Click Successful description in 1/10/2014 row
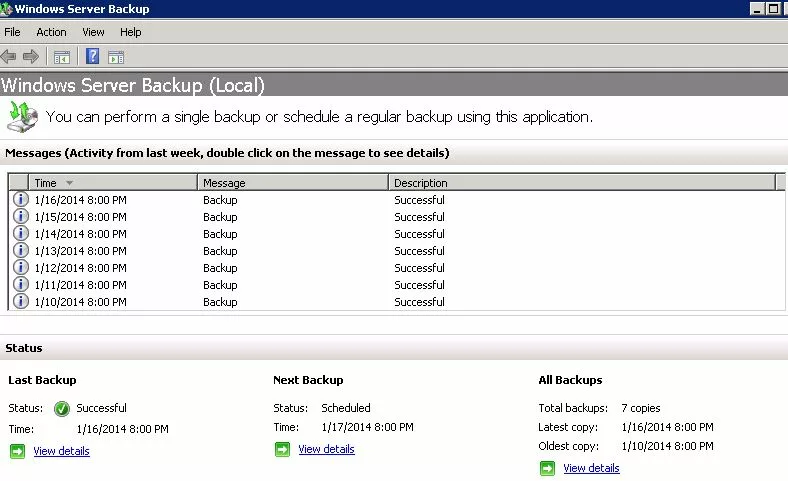 [x=419, y=302]
